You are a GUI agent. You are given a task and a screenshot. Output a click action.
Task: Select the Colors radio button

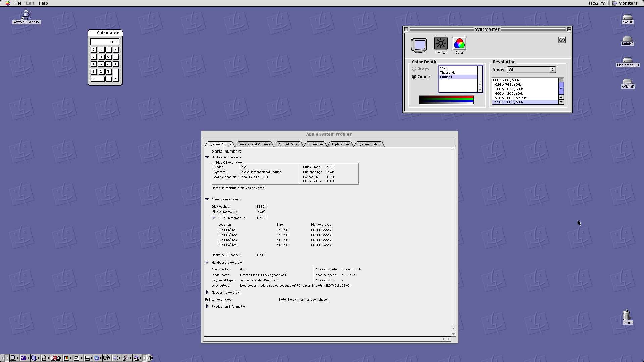(x=414, y=77)
